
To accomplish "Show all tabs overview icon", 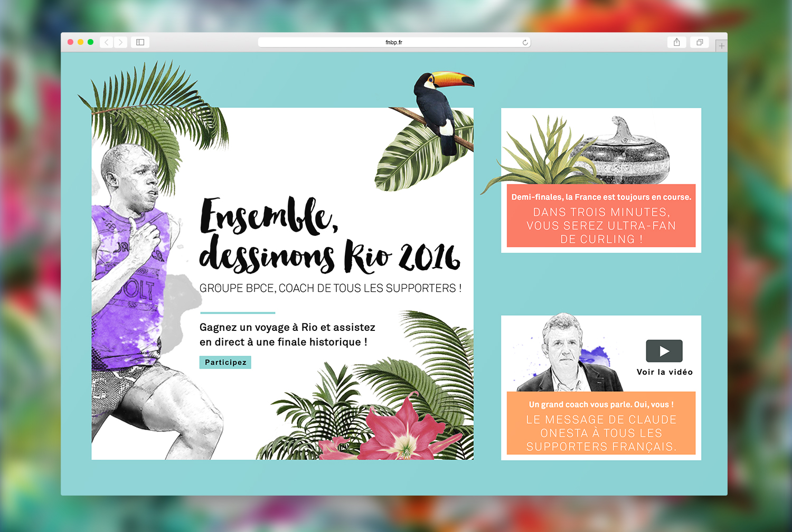I will 700,42.
